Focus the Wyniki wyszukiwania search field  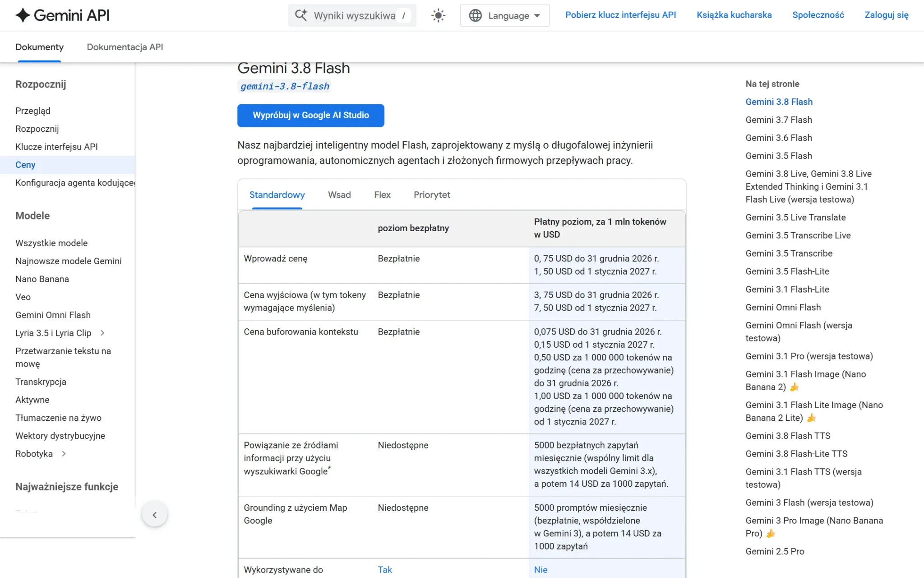click(x=352, y=15)
